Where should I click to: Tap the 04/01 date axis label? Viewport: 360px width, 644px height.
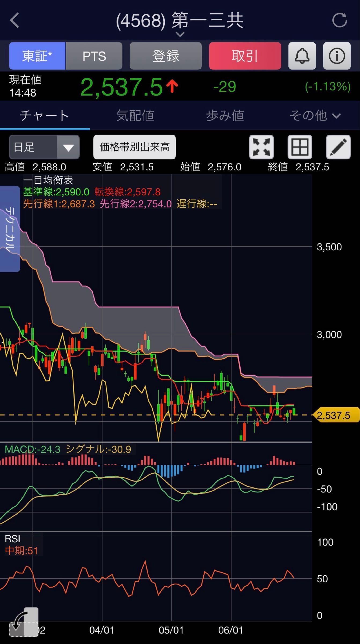tap(102, 630)
